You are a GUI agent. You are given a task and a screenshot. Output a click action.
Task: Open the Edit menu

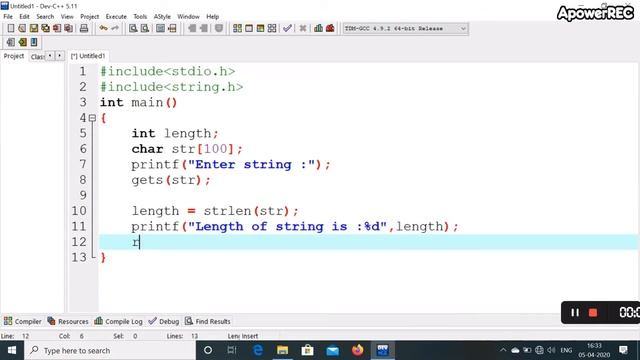tap(24, 17)
